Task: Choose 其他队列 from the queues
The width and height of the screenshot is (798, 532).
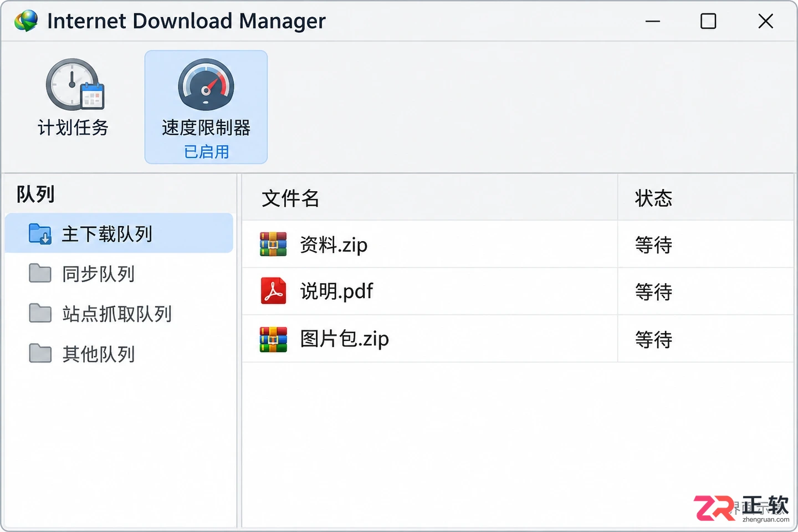Action: click(x=119, y=353)
